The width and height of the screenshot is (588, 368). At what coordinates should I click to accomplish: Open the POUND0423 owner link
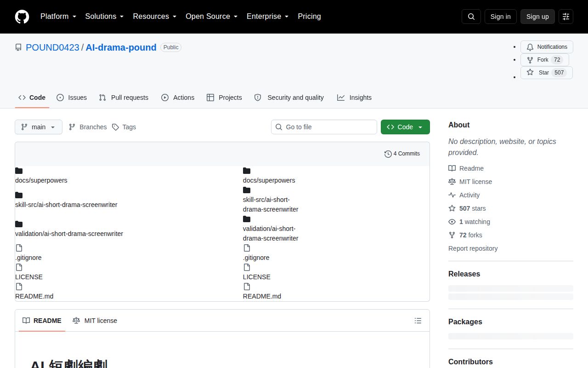tap(52, 47)
